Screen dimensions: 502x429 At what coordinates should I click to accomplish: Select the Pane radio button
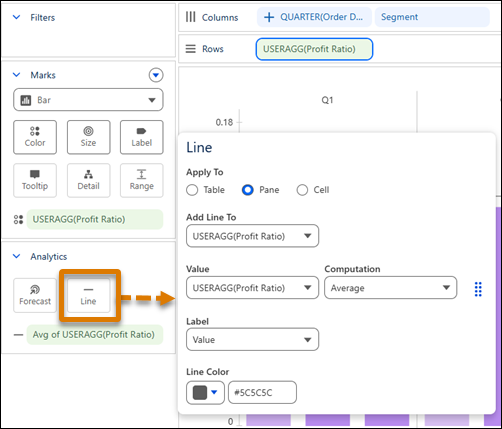point(248,190)
